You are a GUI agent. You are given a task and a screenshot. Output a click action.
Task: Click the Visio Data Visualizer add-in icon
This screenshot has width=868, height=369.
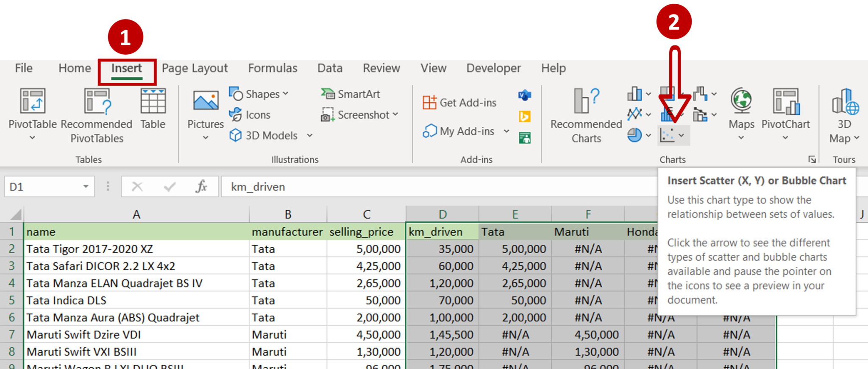[525, 95]
